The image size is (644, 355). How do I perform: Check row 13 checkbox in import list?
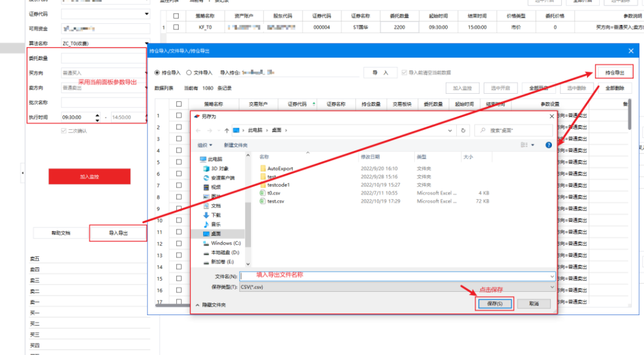point(179,255)
